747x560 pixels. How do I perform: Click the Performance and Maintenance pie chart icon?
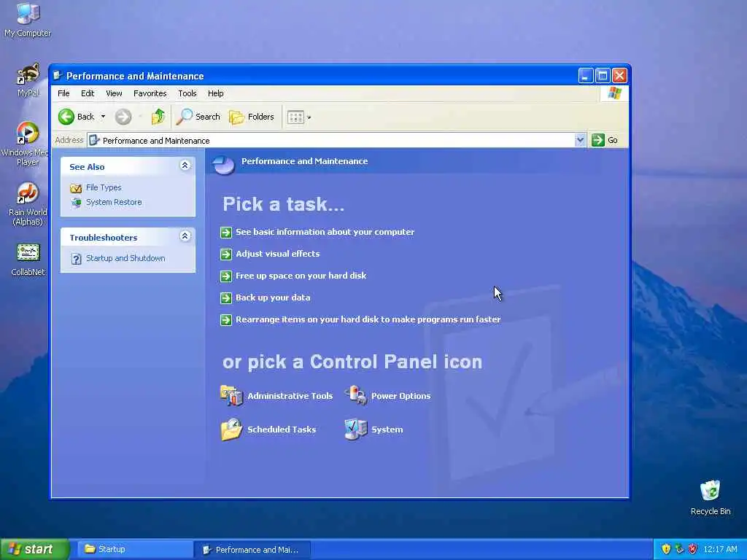223,165
